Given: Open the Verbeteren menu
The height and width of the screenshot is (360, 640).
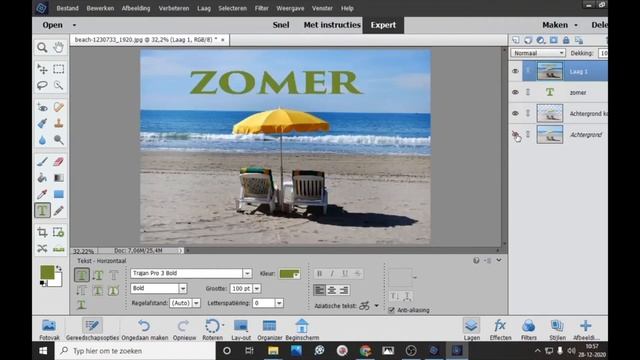Looking at the screenshot, I should coord(174,8).
